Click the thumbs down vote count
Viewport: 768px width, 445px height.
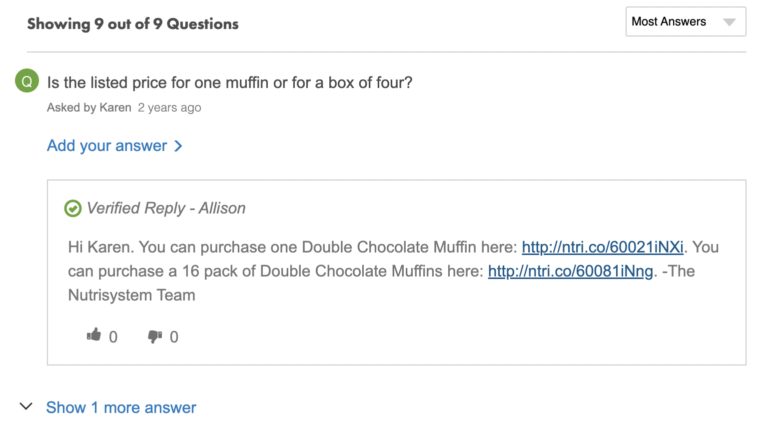[174, 337]
